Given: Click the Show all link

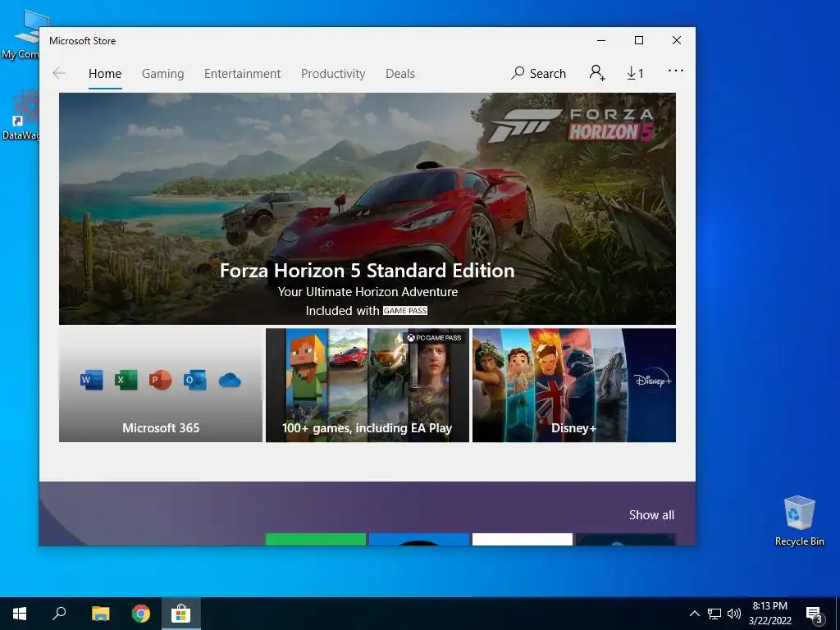Looking at the screenshot, I should 651,515.
